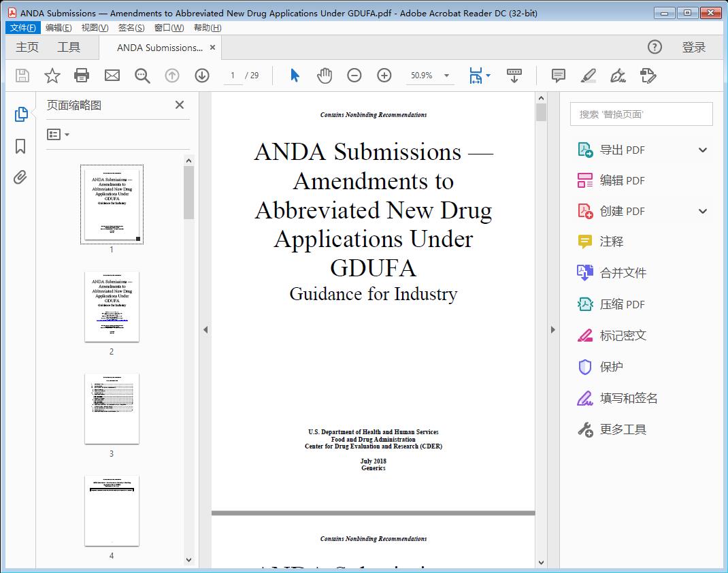Print the document

82,76
